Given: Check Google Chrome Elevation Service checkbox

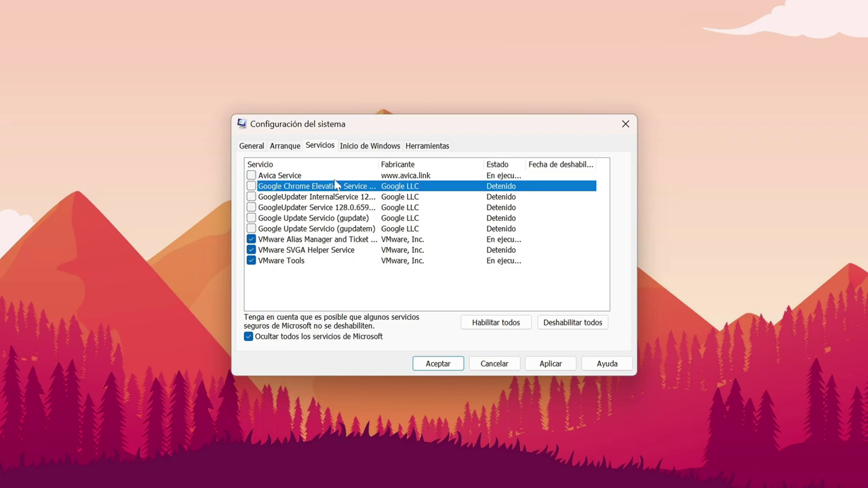Looking at the screenshot, I should 252,186.
